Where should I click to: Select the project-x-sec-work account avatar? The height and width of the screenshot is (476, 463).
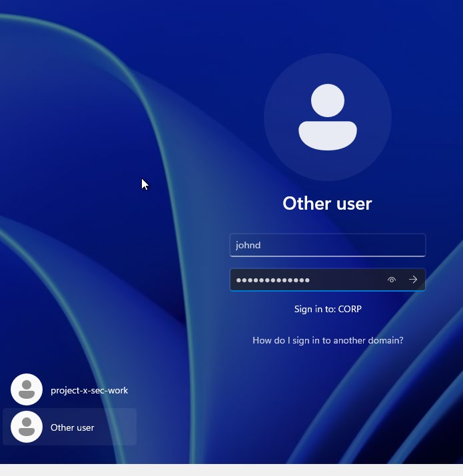tap(27, 390)
